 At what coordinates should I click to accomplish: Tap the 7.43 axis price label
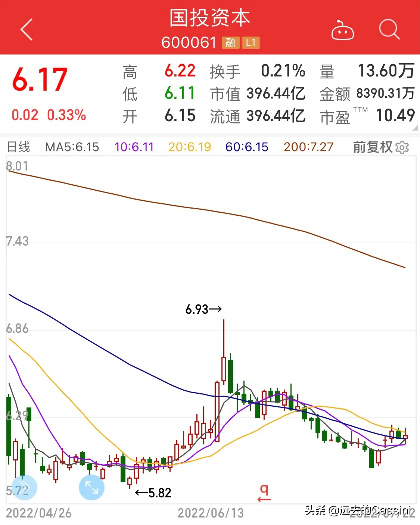point(17,241)
